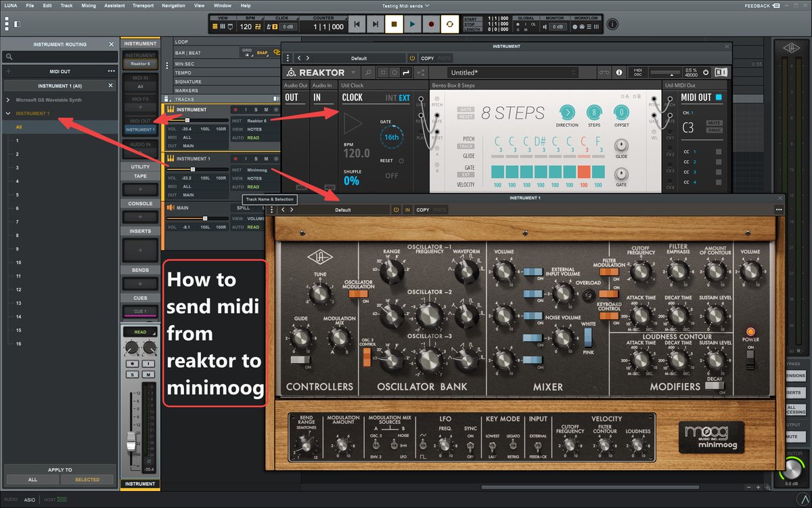Open the MIDI OUT Instrument 1 assignment

(140, 129)
